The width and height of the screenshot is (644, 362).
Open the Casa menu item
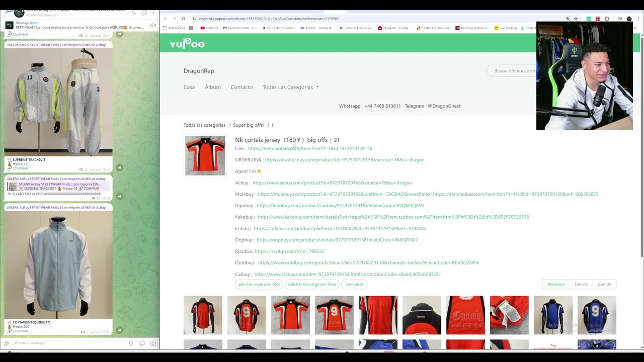[189, 87]
